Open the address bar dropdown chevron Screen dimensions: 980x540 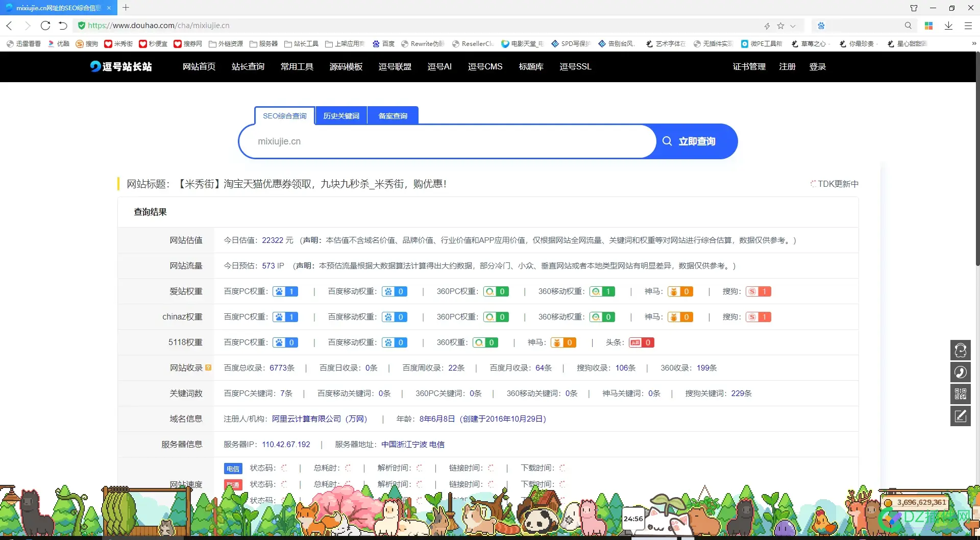(x=792, y=25)
